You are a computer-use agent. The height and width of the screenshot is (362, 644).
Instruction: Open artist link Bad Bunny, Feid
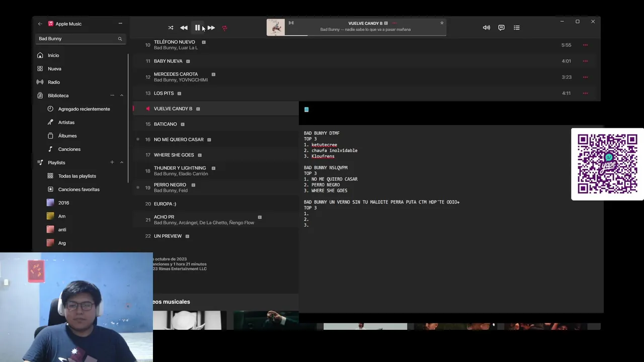tap(171, 191)
